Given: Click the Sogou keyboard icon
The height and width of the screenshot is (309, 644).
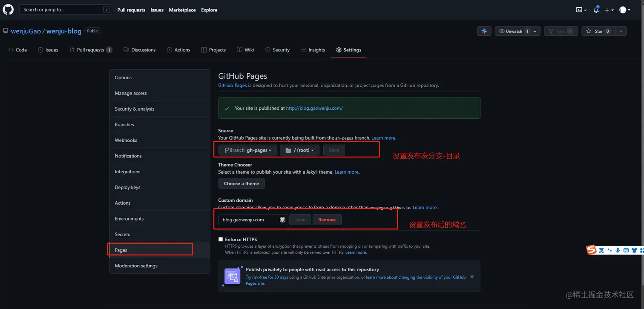Looking at the screenshot, I should click(626, 250).
